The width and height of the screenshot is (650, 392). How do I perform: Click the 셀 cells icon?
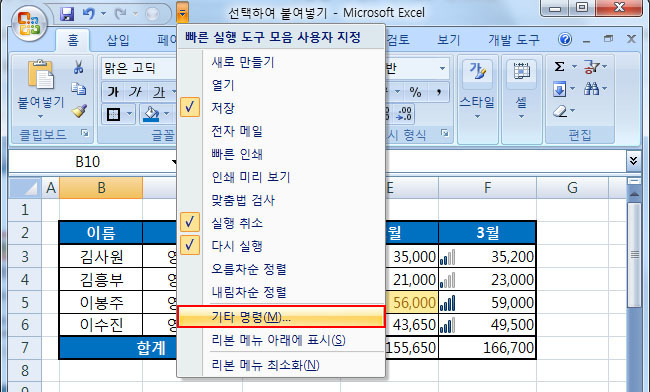(x=521, y=71)
